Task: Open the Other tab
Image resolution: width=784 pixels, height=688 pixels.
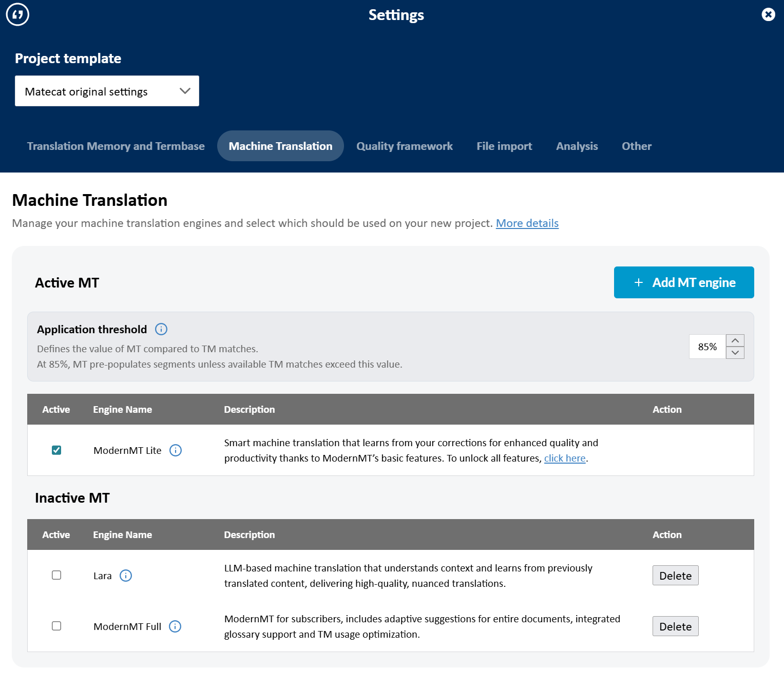Action: (637, 146)
